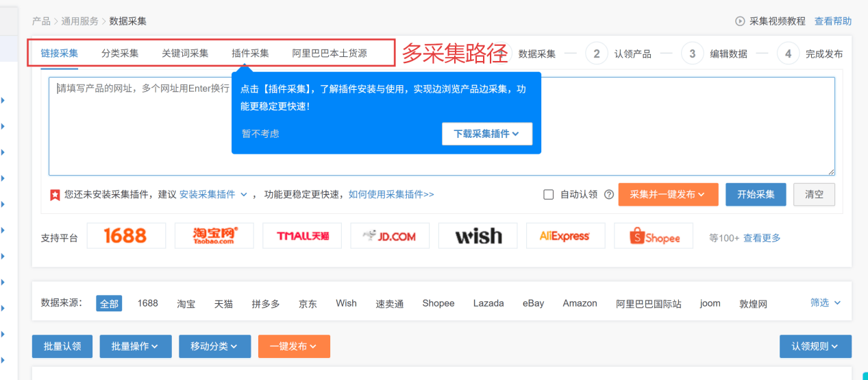This screenshot has width=868, height=380.
Task: Switch to the 分类采集 tab
Action: (120, 53)
